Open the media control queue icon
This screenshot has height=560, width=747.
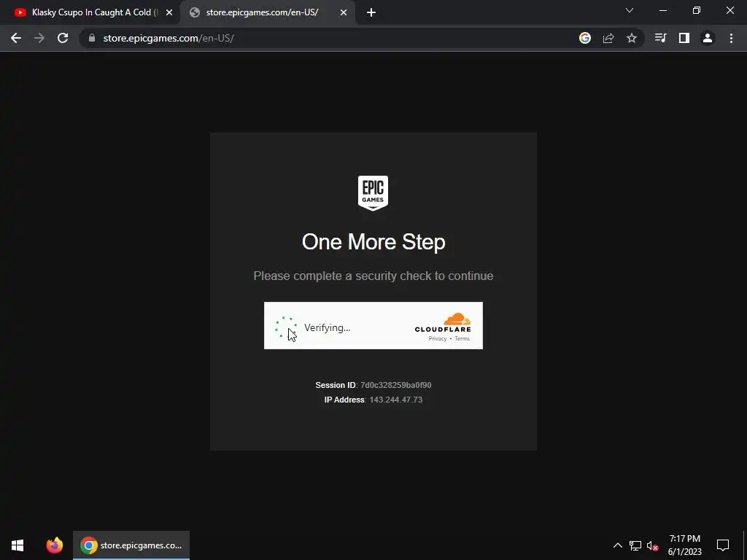point(660,38)
